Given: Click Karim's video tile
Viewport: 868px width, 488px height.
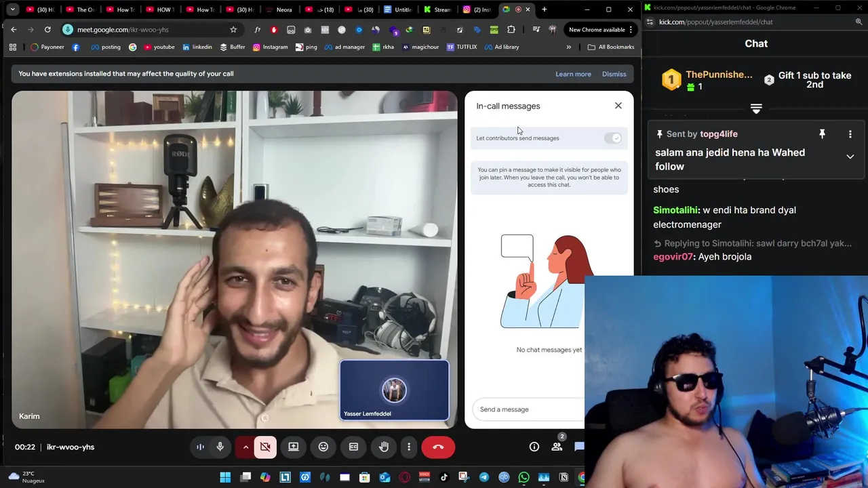Looking at the screenshot, I should pyautogui.click(x=235, y=260).
